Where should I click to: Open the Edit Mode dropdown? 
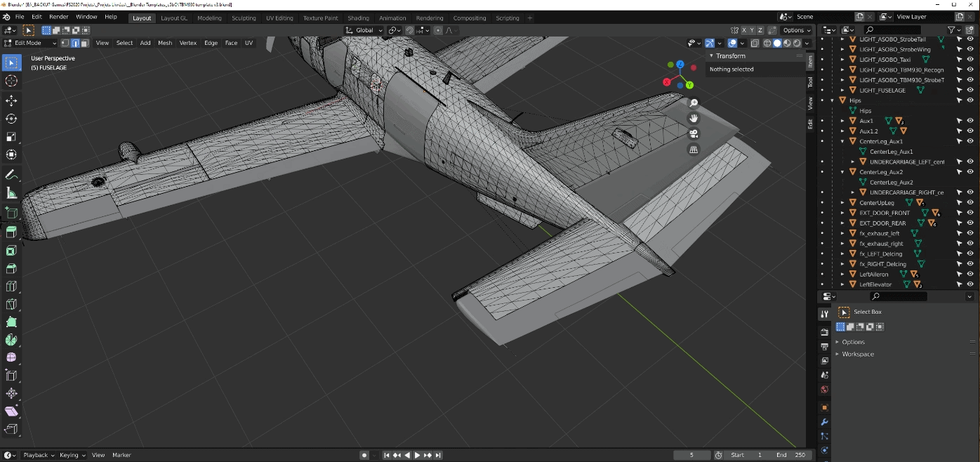point(30,43)
